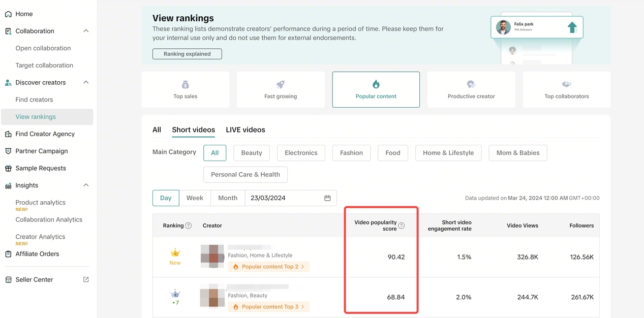This screenshot has width=644, height=318.
Task: Collapse the Discover creators section
Action: point(86,82)
